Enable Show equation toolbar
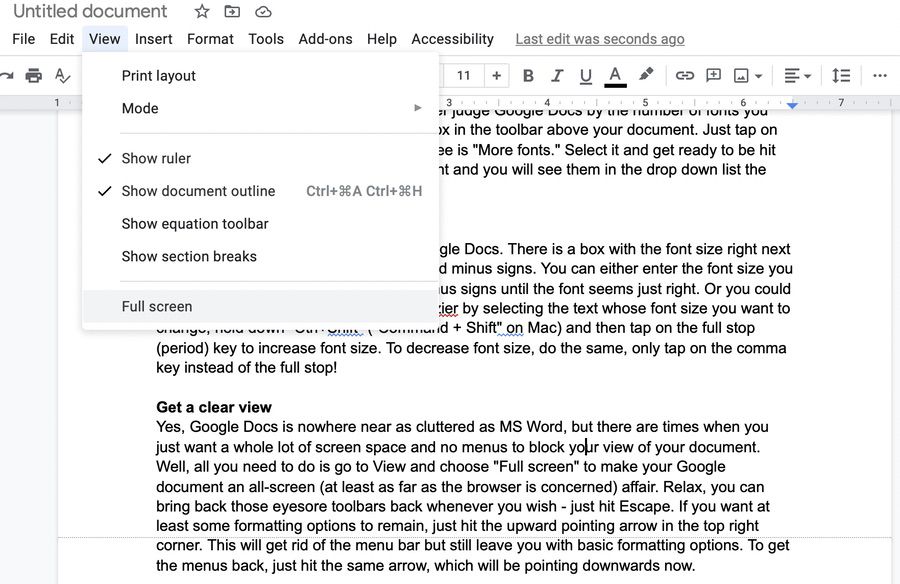Image resolution: width=900 pixels, height=584 pixels. tap(261, 224)
